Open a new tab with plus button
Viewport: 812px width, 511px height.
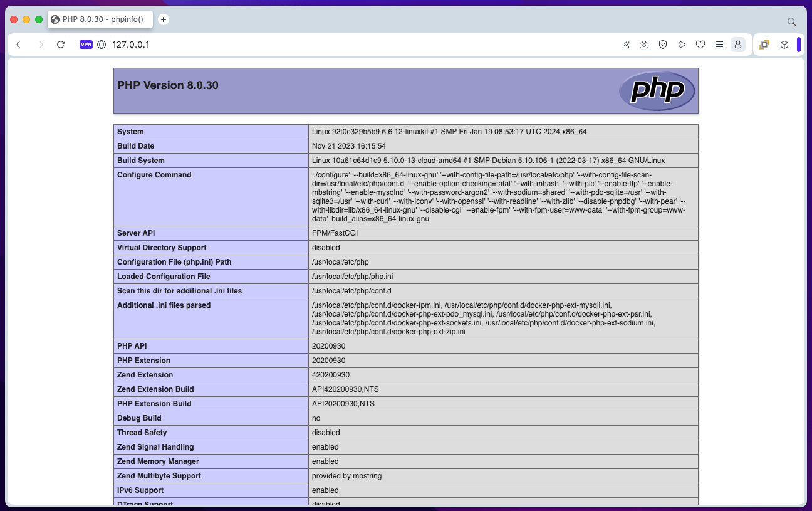tap(164, 19)
